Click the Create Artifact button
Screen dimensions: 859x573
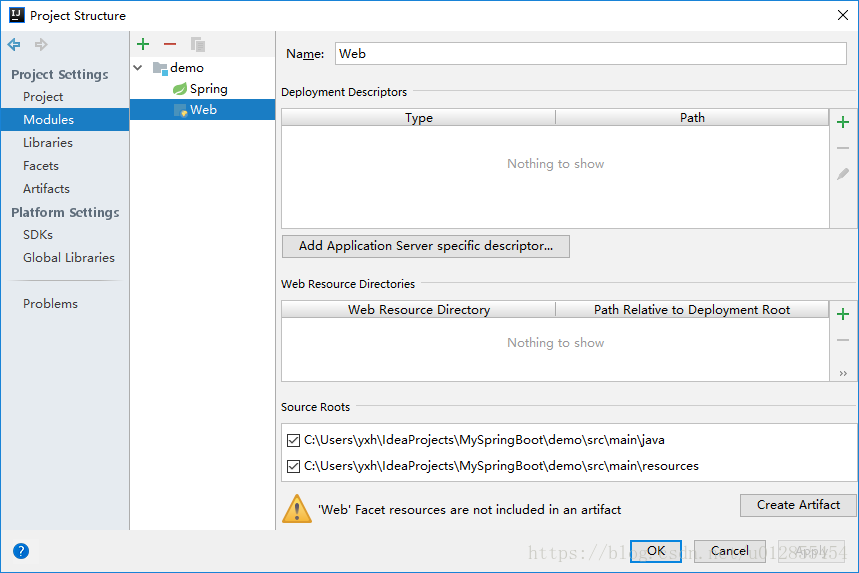798,505
